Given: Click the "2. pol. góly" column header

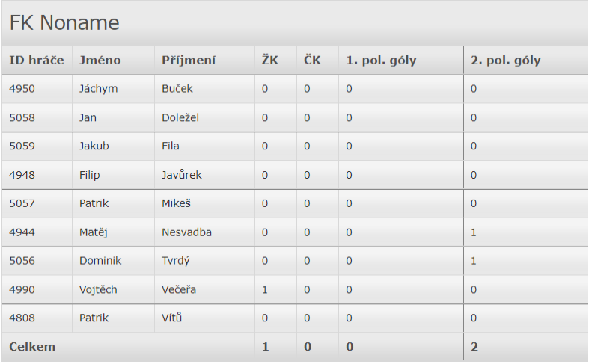Looking at the screenshot, I should (x=506, y=61).
